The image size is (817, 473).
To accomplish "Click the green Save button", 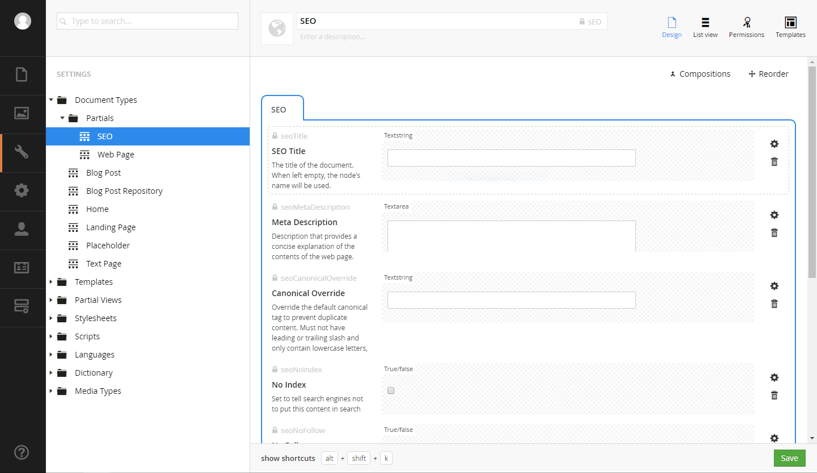I will tap(789, 458).
